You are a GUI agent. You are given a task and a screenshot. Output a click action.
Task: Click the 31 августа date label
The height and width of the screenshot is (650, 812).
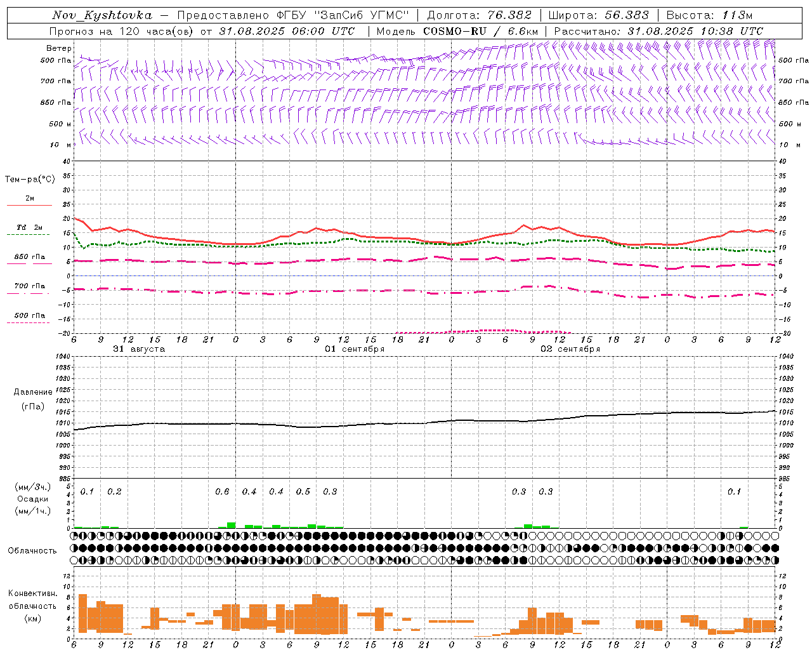click(139, 349)
